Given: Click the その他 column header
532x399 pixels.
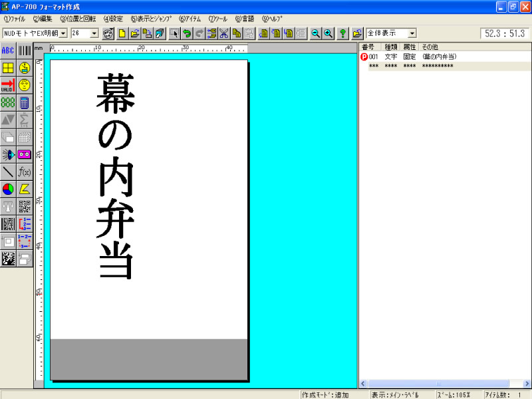Looking at the screenshot, I should tap(430, 47).
